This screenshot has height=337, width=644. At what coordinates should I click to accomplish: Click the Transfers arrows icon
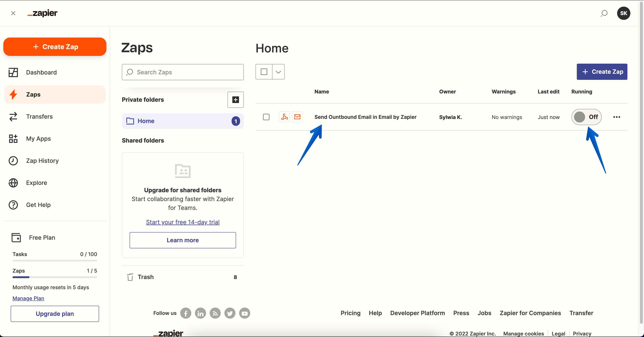tap(13, 117)
